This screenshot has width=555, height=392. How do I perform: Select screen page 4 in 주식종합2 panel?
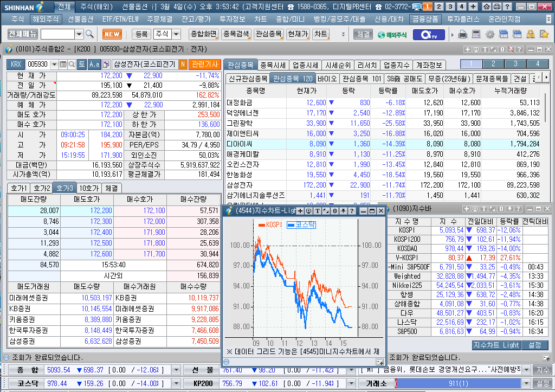(x=538, y=64)
